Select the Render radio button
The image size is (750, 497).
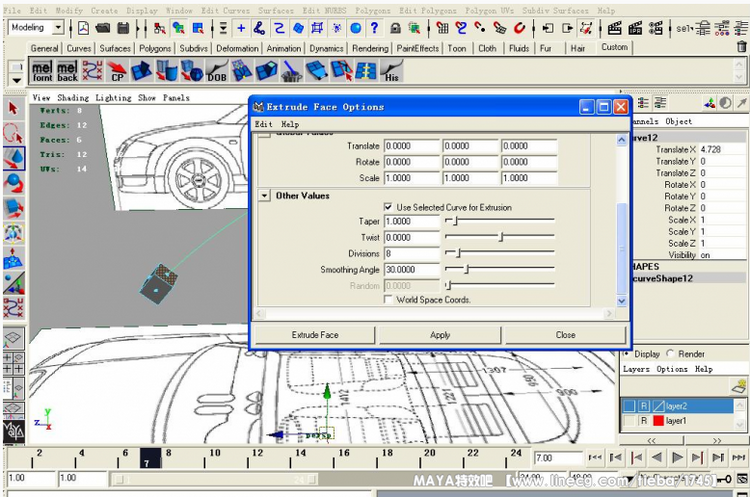671,354
